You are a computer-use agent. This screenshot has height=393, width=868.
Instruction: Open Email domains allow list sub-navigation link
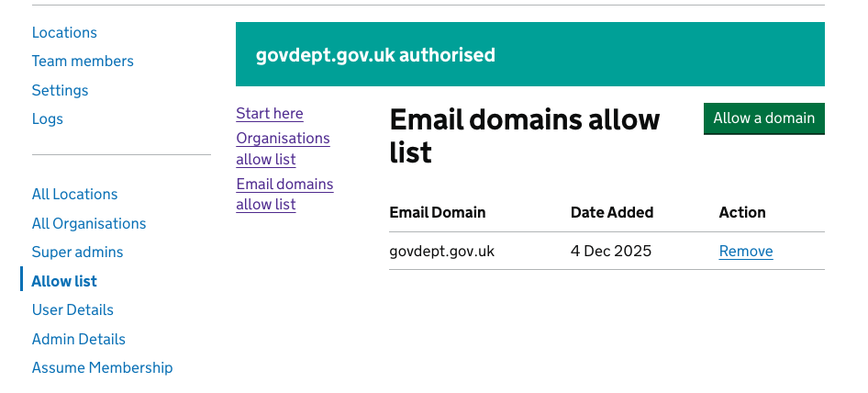284,194
